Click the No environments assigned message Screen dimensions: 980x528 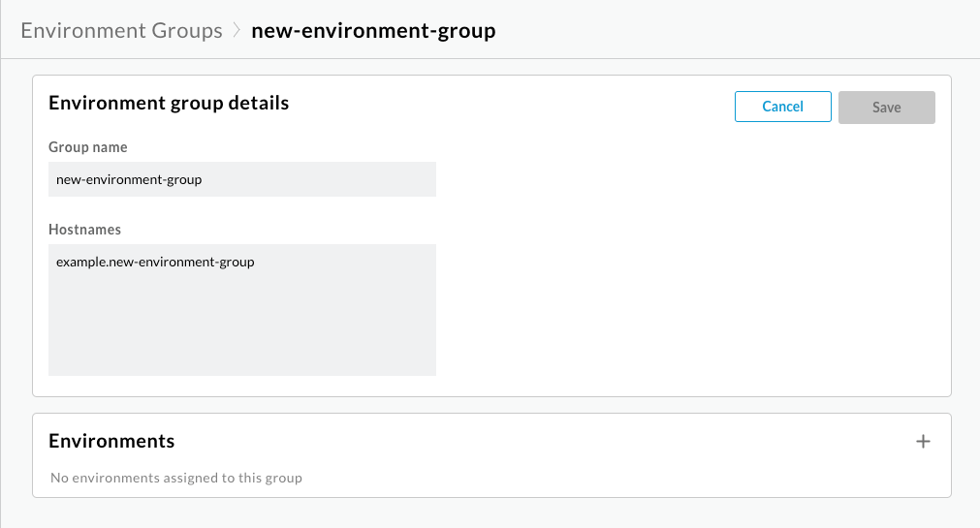pos(175,478)
